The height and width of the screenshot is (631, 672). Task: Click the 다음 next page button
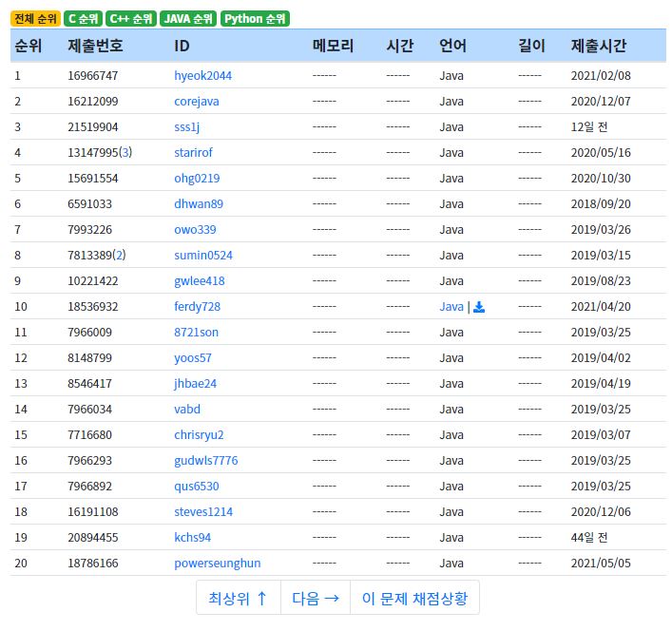click(316, 598)
